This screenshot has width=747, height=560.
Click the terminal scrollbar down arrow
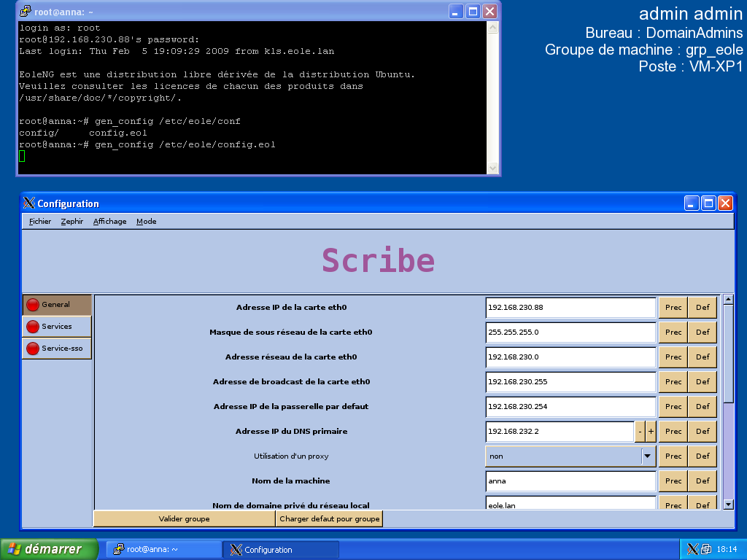click(492, 168)
